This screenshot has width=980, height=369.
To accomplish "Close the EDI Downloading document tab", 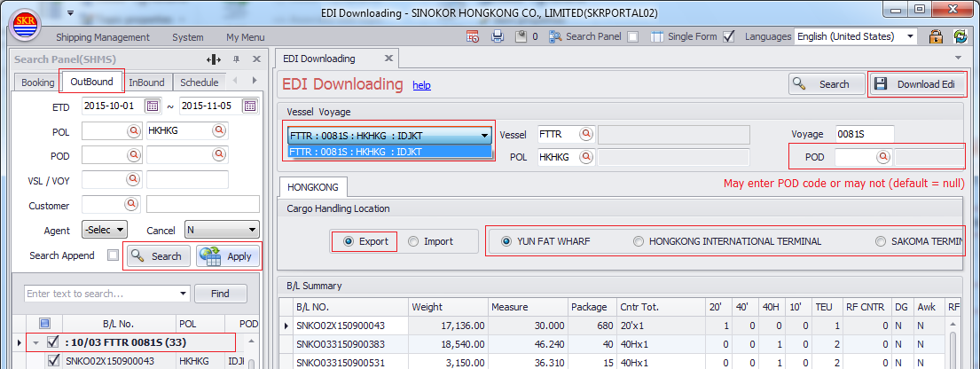I will 388,59.
